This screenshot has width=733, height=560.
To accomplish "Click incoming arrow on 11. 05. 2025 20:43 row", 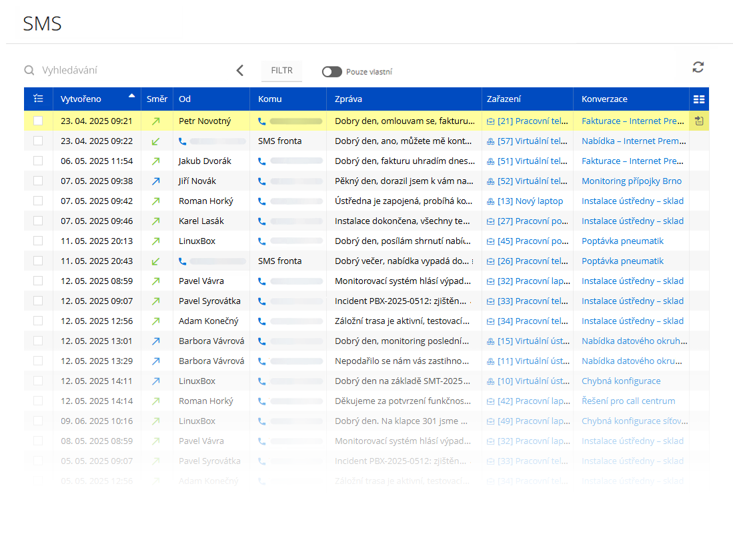I will 155,261.
